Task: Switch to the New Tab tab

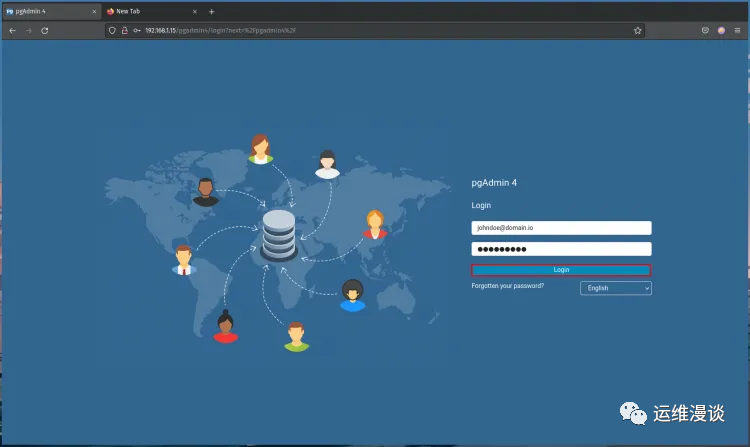Action: point(152,11)
